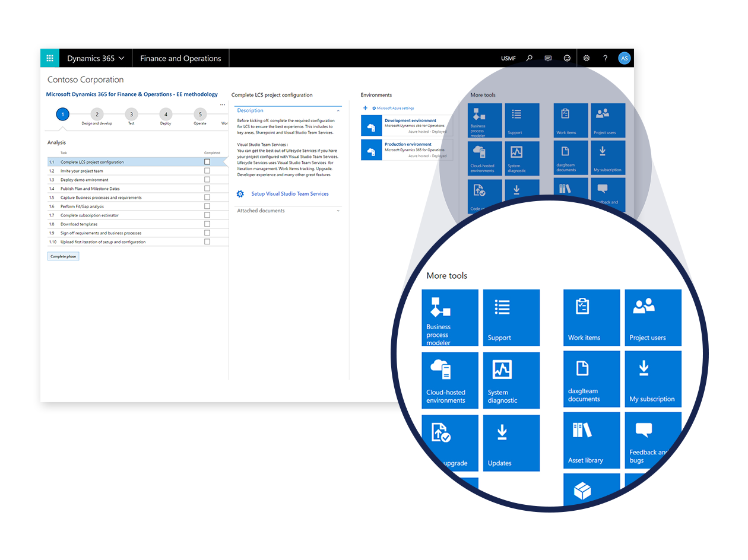Check Completed for Sign off requirements and business processes
The image size is (748, 560).
(x=207, y=233)
